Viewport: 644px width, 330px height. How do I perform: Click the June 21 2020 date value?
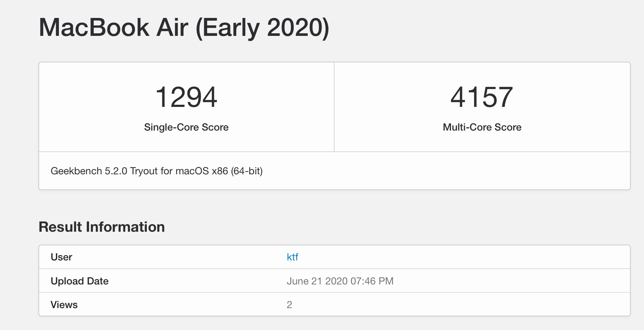tap(317, 281)
